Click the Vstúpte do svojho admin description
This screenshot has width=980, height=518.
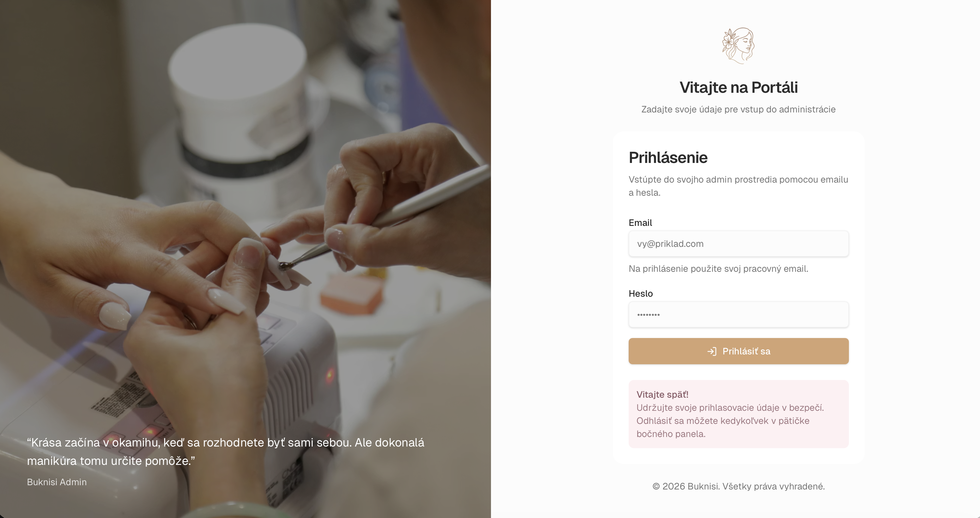click(738, 186)
